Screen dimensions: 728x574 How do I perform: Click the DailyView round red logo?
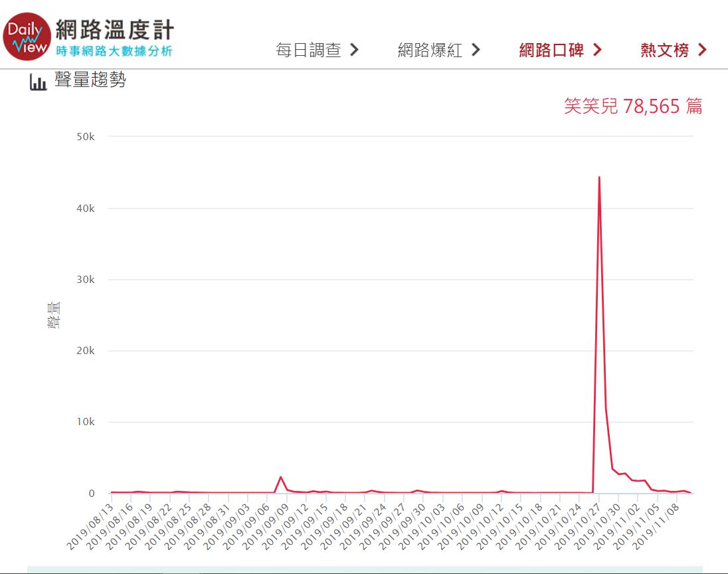(x=27, y=37)
